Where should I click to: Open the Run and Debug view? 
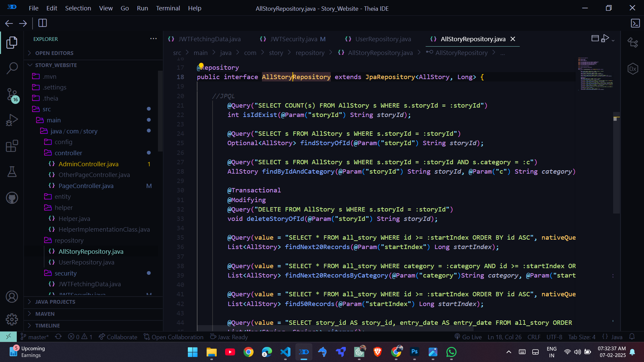[x=12, y=120]
